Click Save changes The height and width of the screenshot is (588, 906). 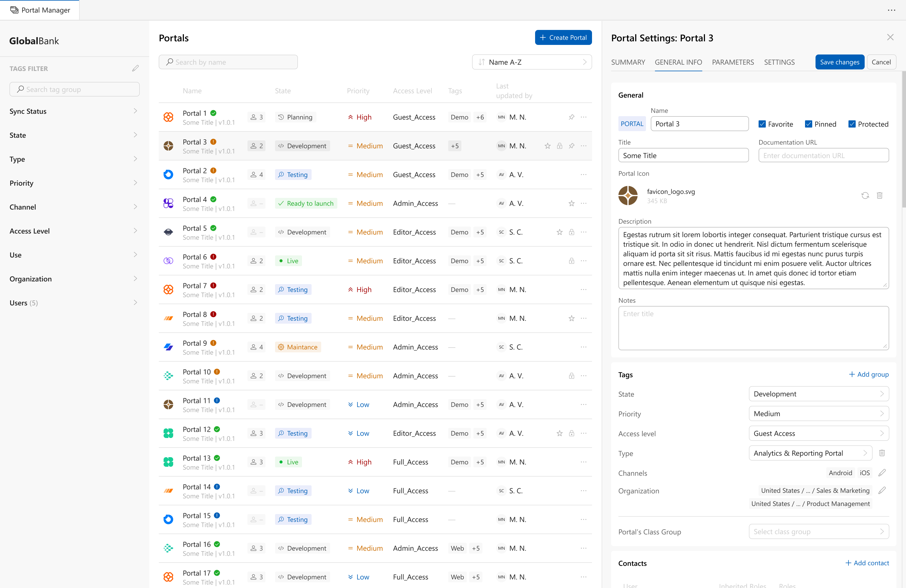click(840, 62)
